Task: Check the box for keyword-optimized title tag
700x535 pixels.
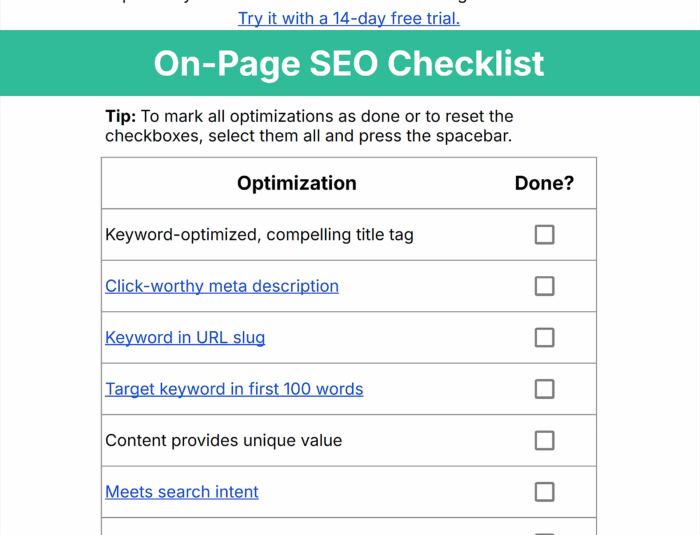Action: tap(544, 235)
